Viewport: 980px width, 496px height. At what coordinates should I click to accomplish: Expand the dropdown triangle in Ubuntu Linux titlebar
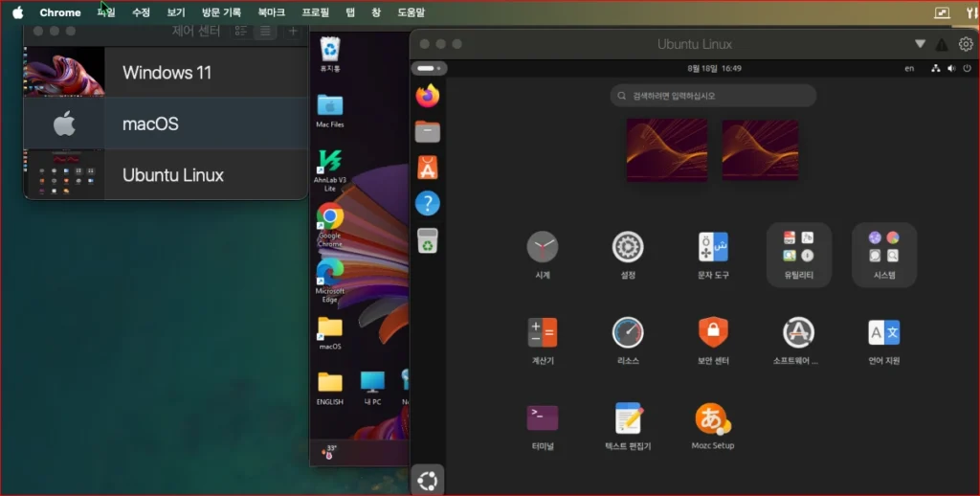click(x=920, y=44)
